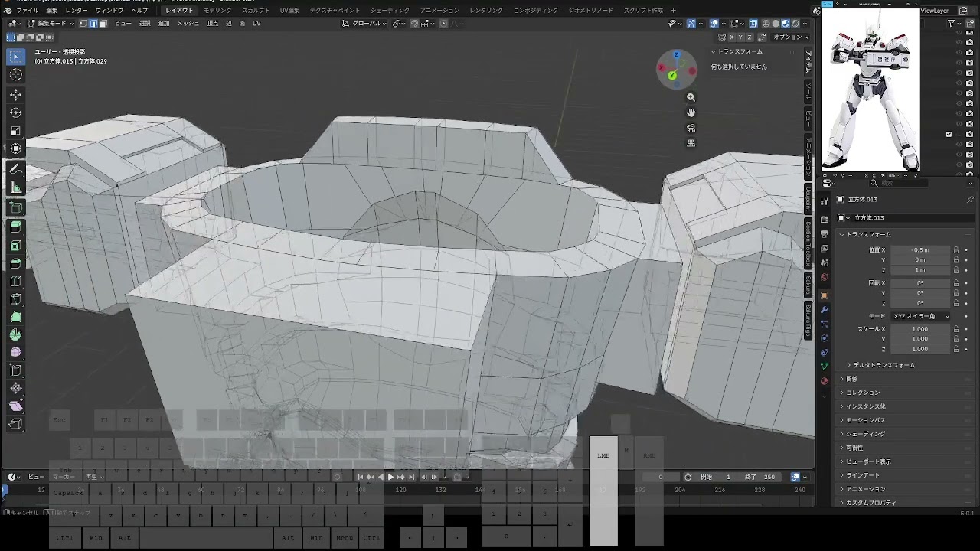
Task: Select the Extrude Region tool
Action: [x=16, y=227]
